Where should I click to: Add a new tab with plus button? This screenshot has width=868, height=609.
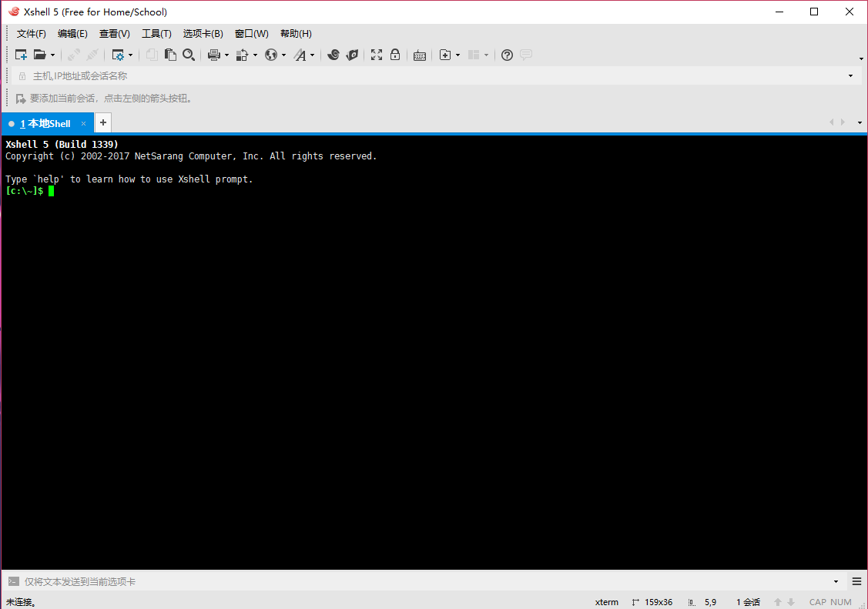click(103, 122)
